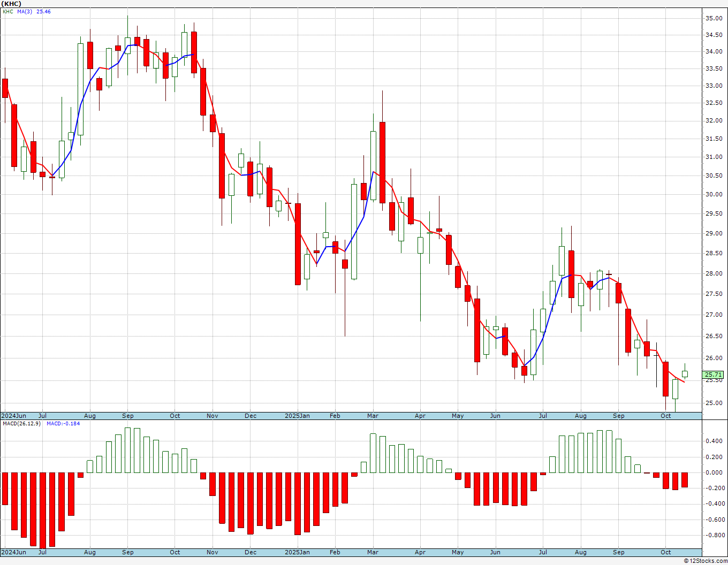Click the 0.400 MACD axis label
The image size is (728, 565).
(x=714, y=441)
